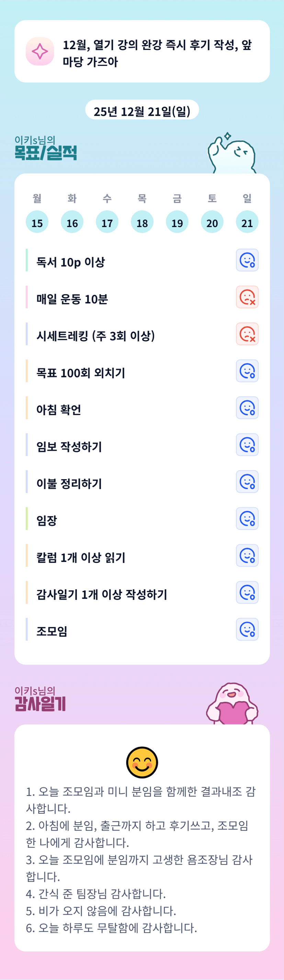Screen dimensions: 284x980
Task: Click status icon for 감사일기 작성하기
Action: point(247,592)
